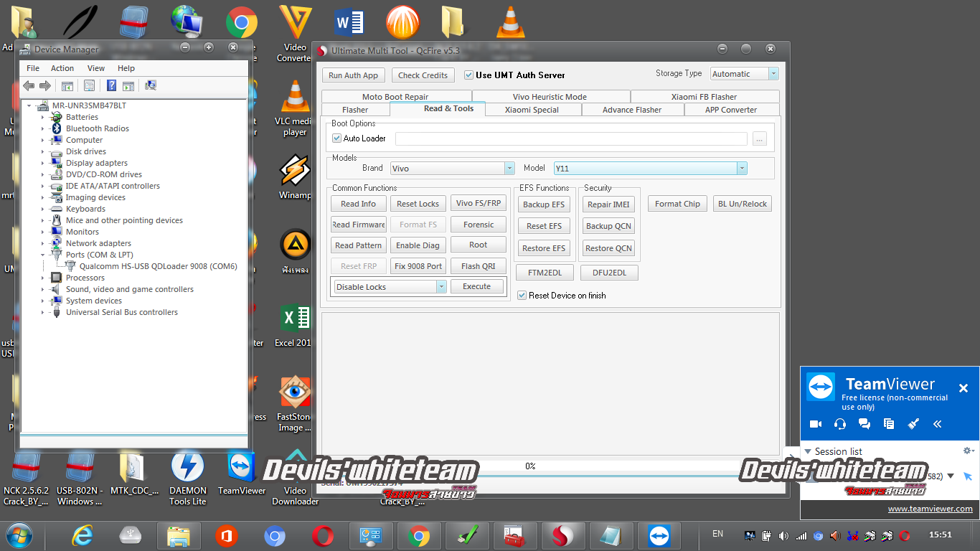980x551 pixels.
Task: Open the File menu in Device Manager
Action: [x=33, y=68]
